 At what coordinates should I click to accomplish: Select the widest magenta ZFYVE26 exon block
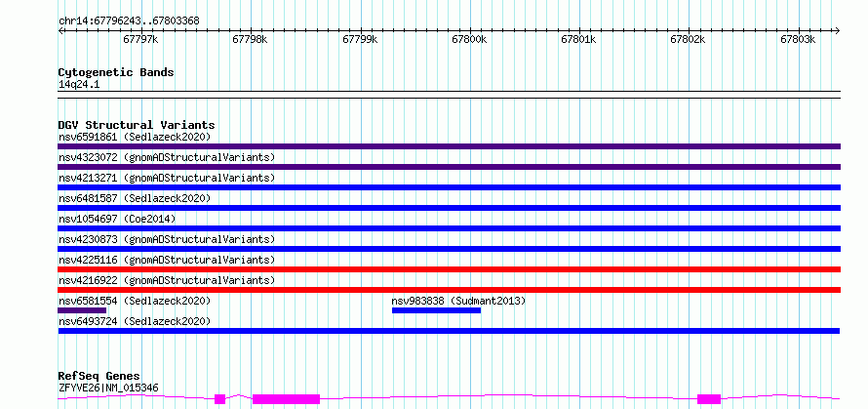[x=286, y=398]
